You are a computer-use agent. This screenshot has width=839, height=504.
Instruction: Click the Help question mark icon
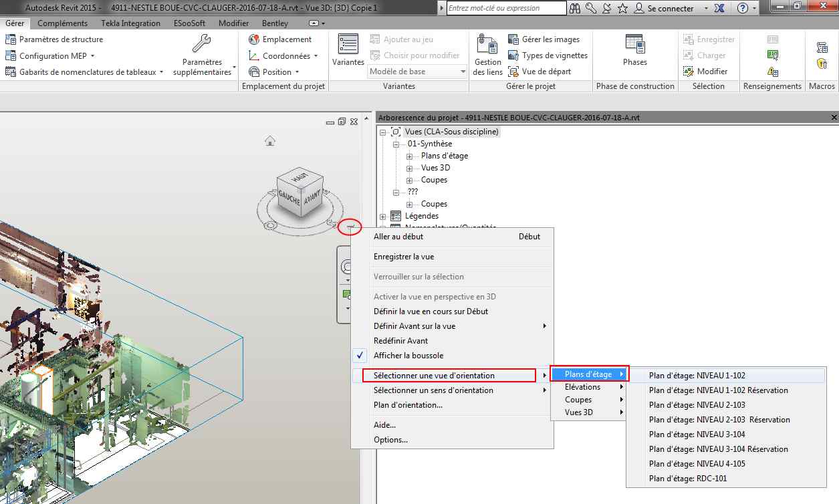[x=743, y=8]
